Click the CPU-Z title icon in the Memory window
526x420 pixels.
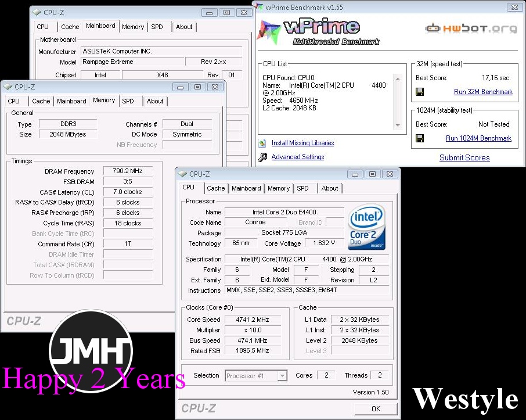coord(8,87)
